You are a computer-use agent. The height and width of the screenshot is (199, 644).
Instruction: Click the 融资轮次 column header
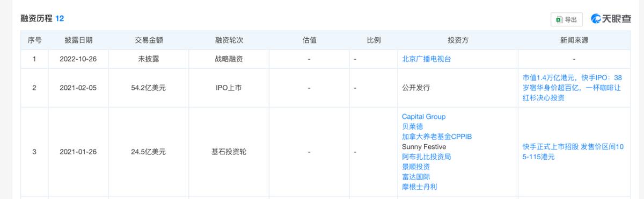tap(229, 40)
